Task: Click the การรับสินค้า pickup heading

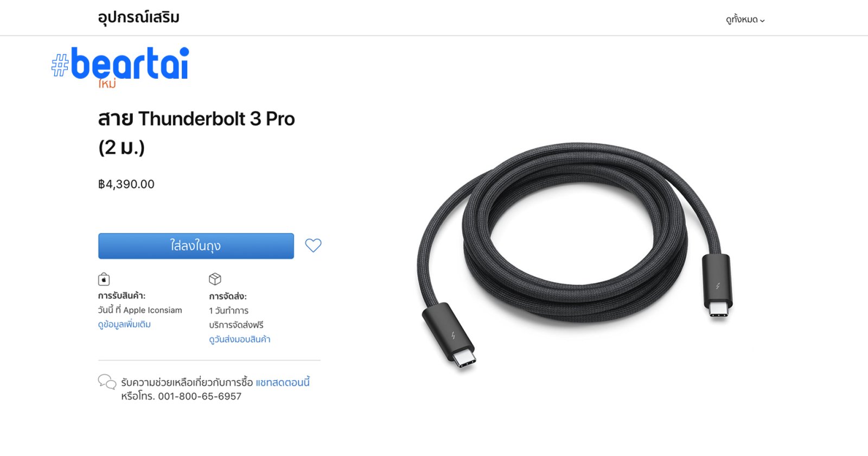Action: point(122,296)
